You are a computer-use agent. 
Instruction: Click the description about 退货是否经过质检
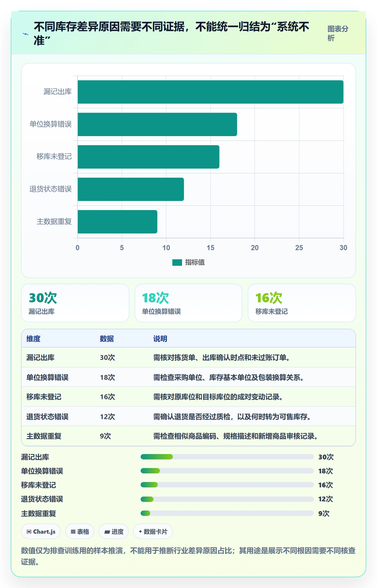[232, 417]
